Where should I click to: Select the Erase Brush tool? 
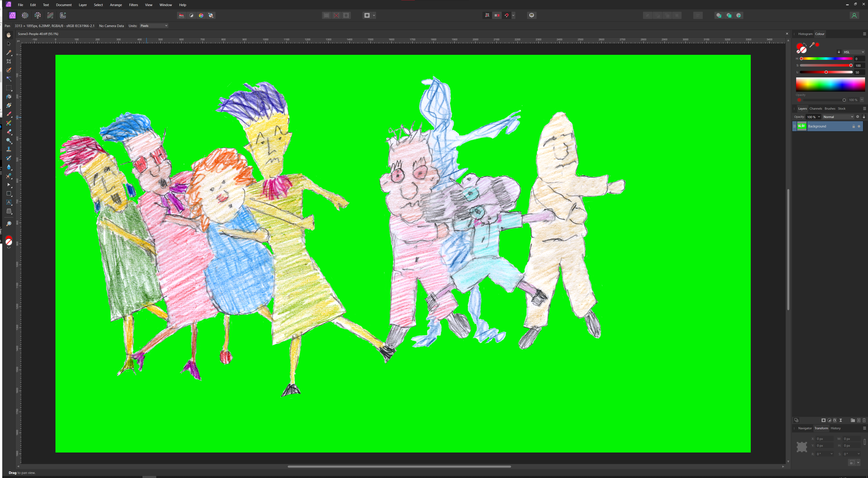9,132
